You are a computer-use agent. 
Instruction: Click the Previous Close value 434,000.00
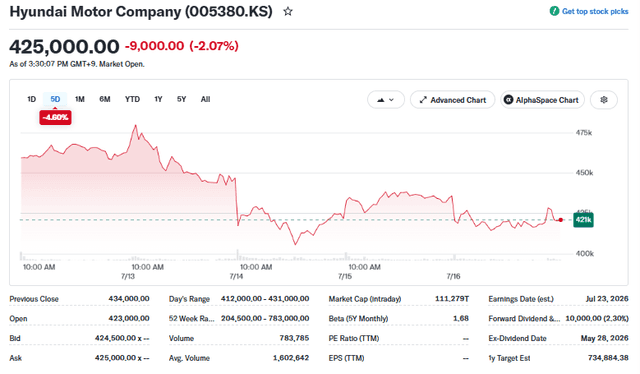[x=129, y=299]
